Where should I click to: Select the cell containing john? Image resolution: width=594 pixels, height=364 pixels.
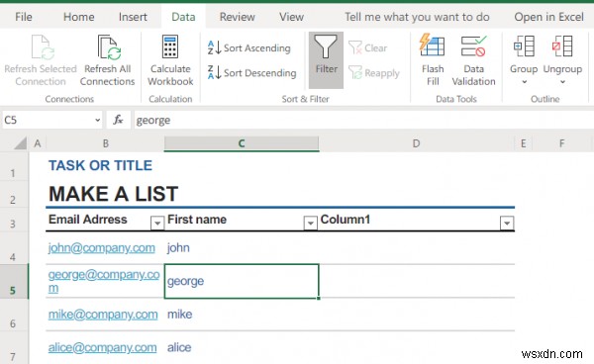[x=242, y=248]
